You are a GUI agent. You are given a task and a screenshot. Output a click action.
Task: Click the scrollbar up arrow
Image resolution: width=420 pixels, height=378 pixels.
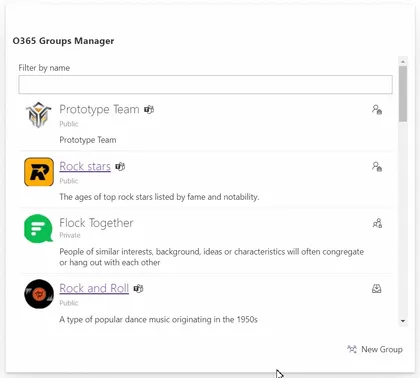[x=403, y=62]
